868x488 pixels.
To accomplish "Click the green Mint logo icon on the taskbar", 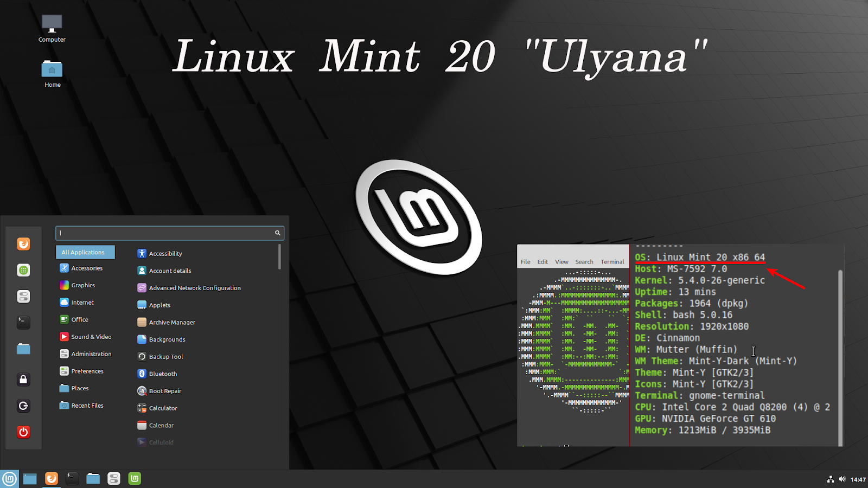I will (x=135, y=479).
